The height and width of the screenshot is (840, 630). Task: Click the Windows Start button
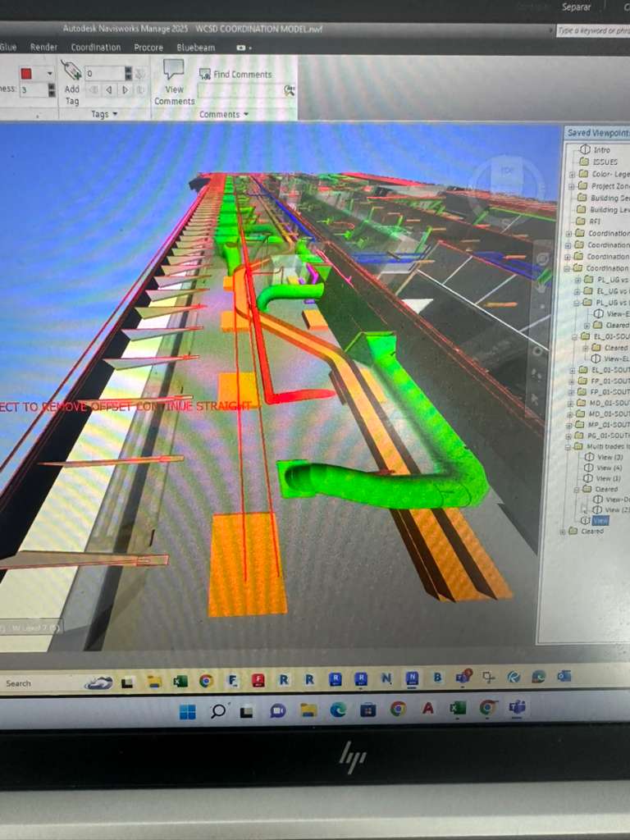(188, 710)
